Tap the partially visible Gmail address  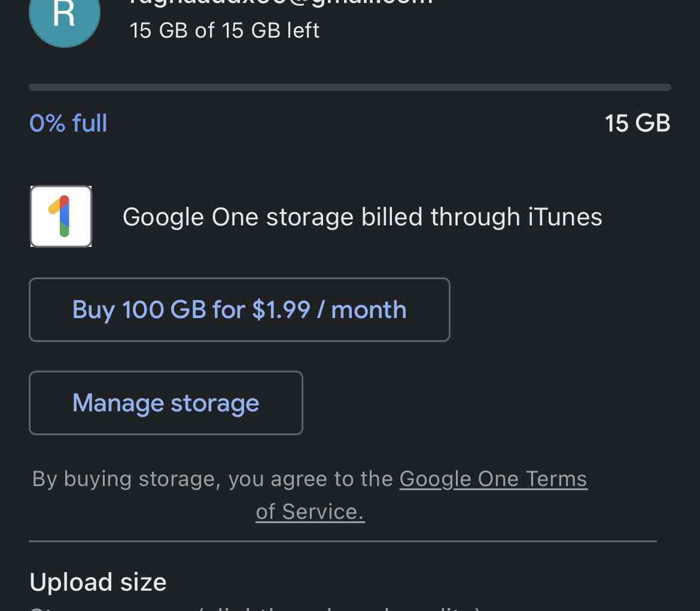(281, 3)
